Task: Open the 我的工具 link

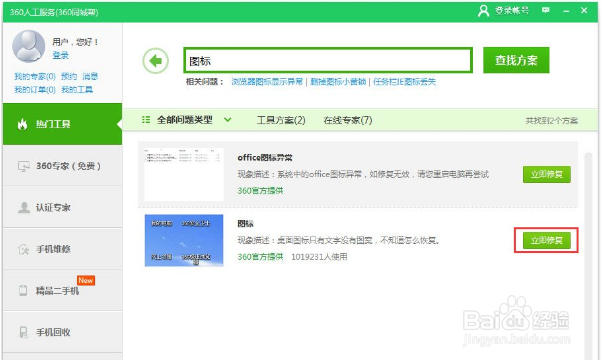Action: click(x=77, y=90)
